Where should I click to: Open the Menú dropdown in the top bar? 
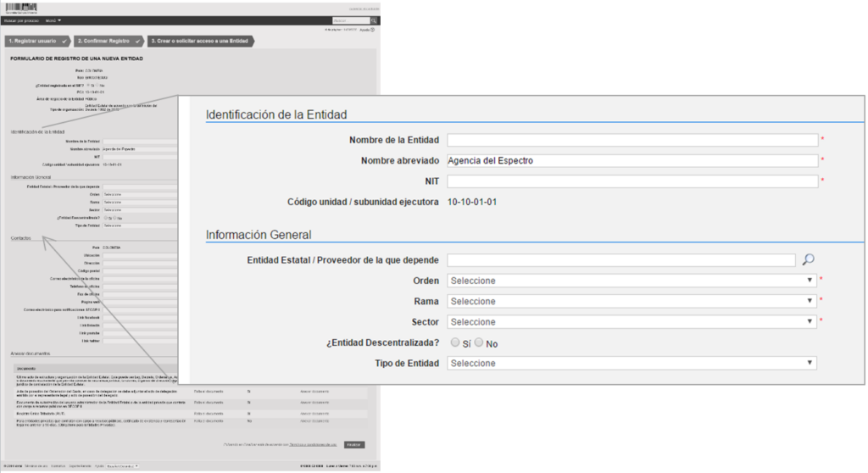(53, 20)
